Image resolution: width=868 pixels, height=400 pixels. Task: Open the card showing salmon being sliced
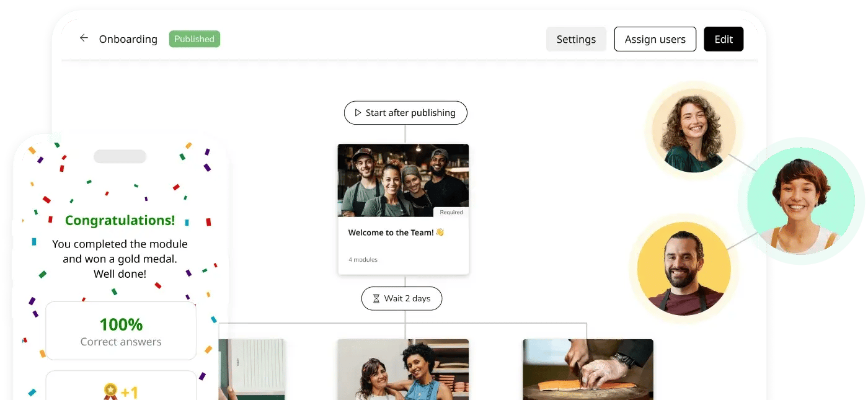(588, 370)
